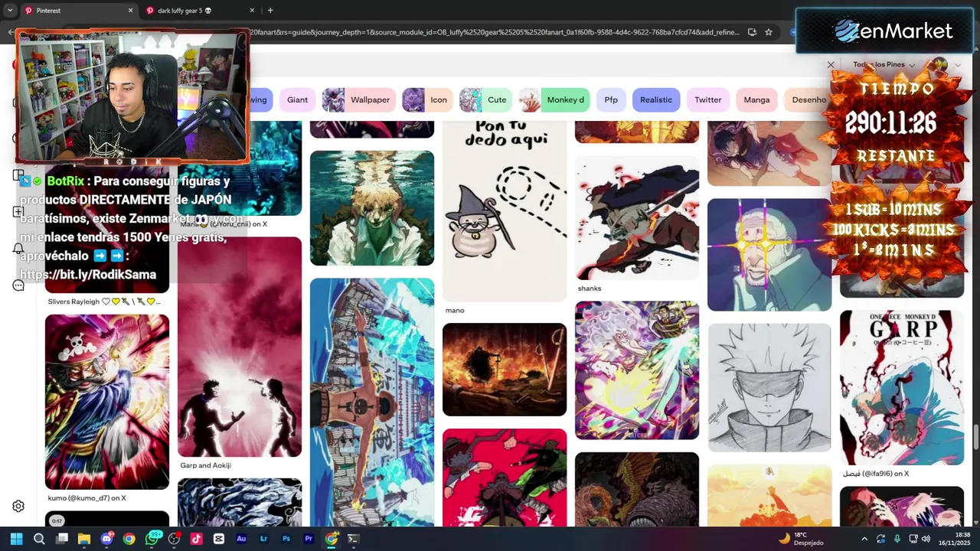The width and height of the screenshot is (980, 551).
Task: Open Task View in the taskbar
Action: (x=62, y=539)
